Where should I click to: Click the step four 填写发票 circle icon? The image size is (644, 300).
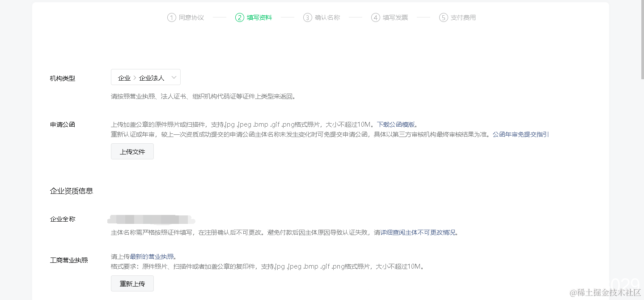[376, 17]
